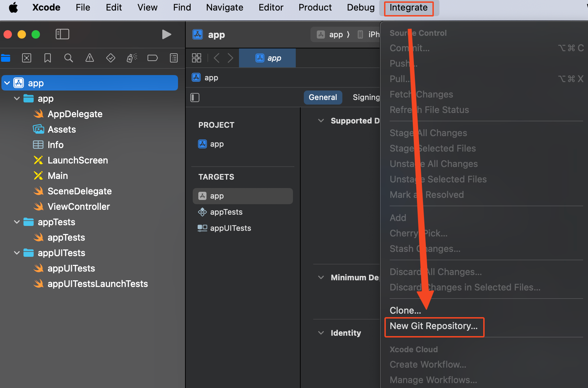Open the Editor menu
Image resolution: width=588 pixels, height=388 pixels.
(271, 7)
